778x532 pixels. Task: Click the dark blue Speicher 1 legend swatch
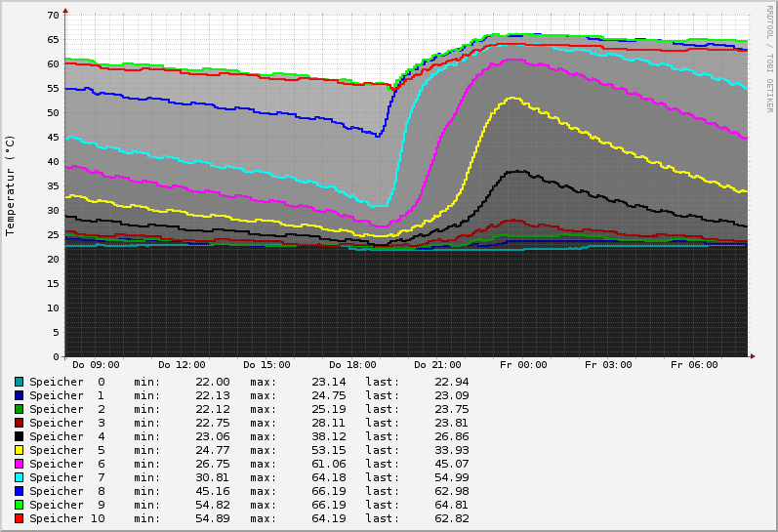click(19, 395)
